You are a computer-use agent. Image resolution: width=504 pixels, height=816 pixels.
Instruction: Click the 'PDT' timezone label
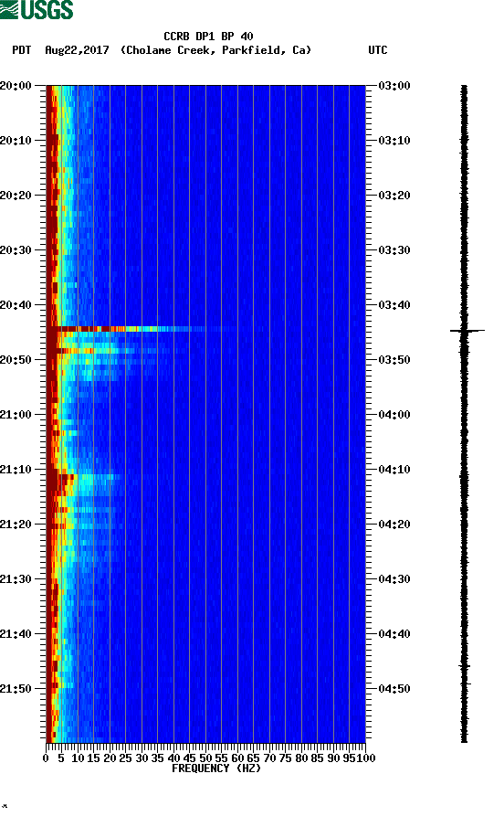coord(22,50)
